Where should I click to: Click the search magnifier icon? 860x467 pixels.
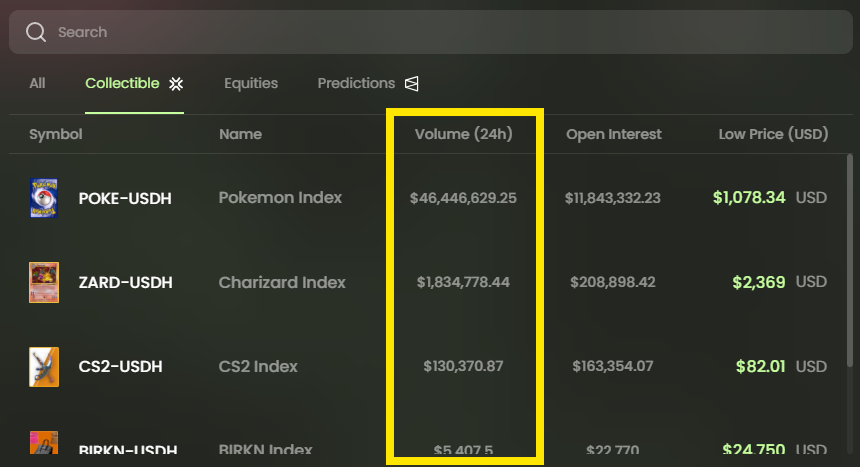coord(36,32)
